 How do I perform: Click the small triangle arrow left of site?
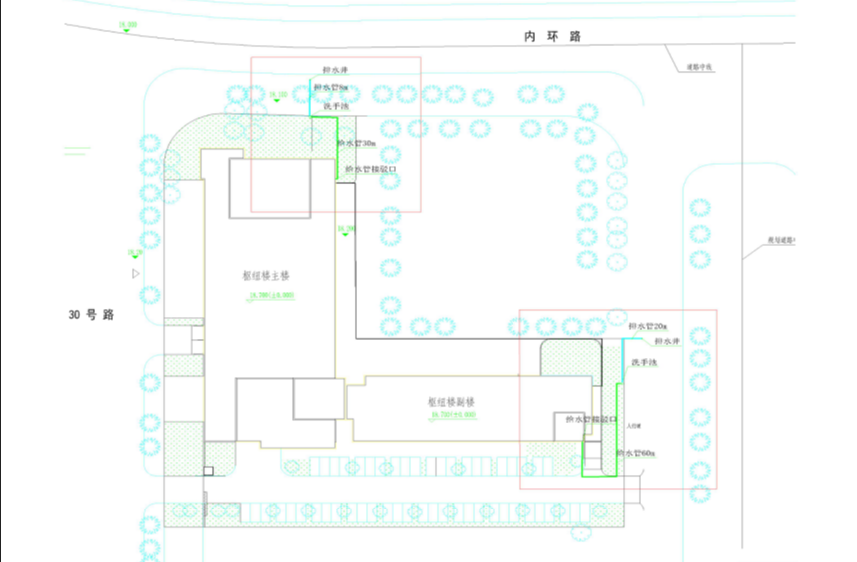(x=136, y=272)
